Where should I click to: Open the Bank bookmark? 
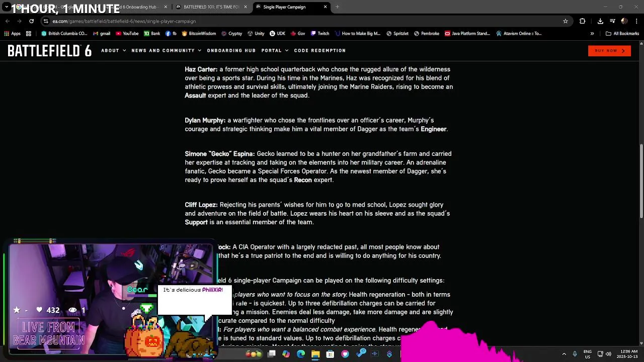(x=152, y=34)
